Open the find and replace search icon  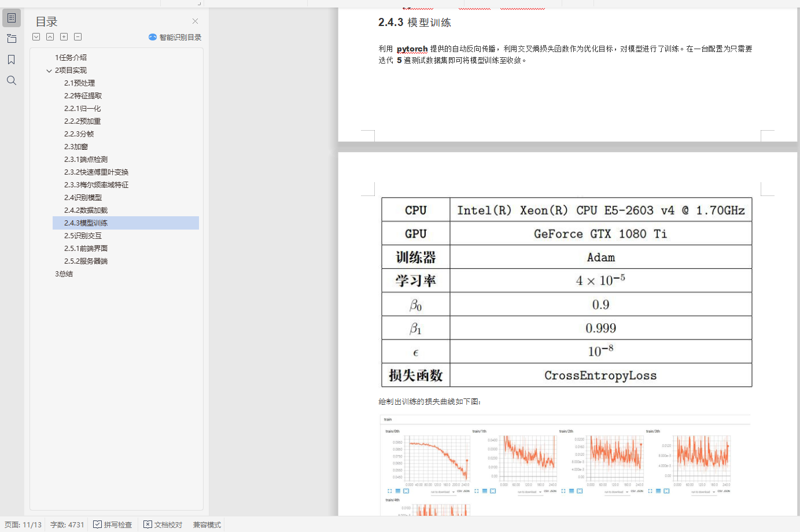point(12,80)
